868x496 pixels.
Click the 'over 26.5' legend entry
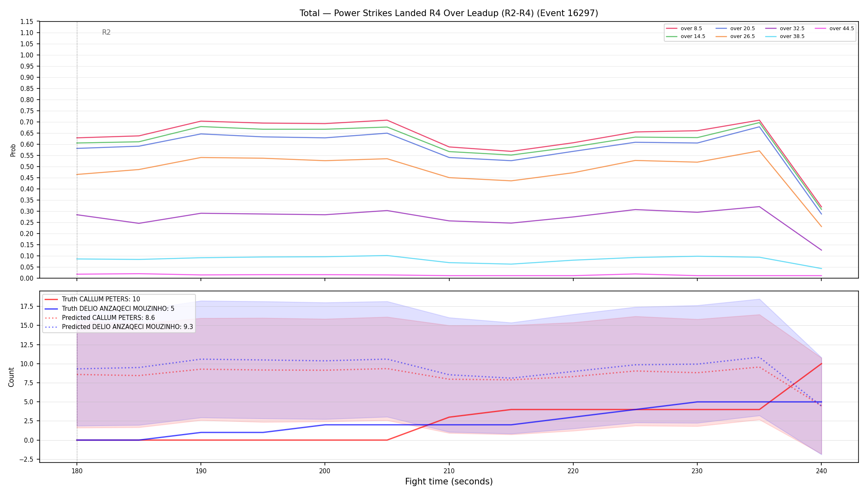(x=735, y=36)
